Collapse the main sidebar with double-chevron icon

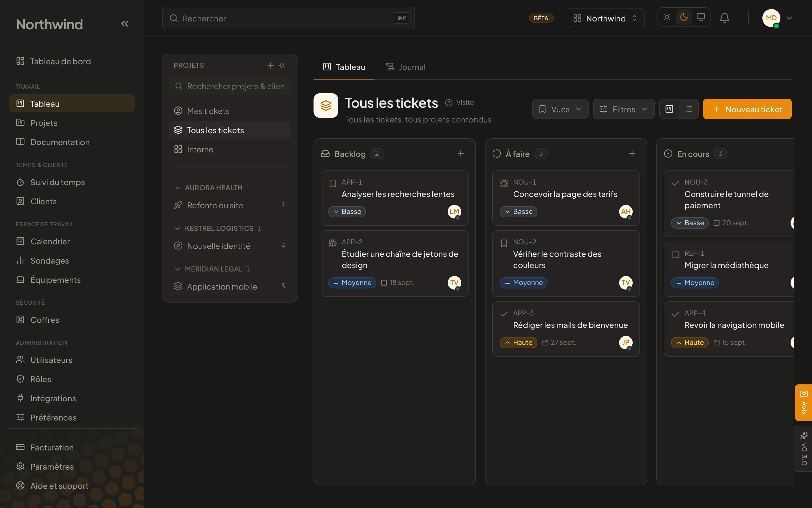coord(125,24)
